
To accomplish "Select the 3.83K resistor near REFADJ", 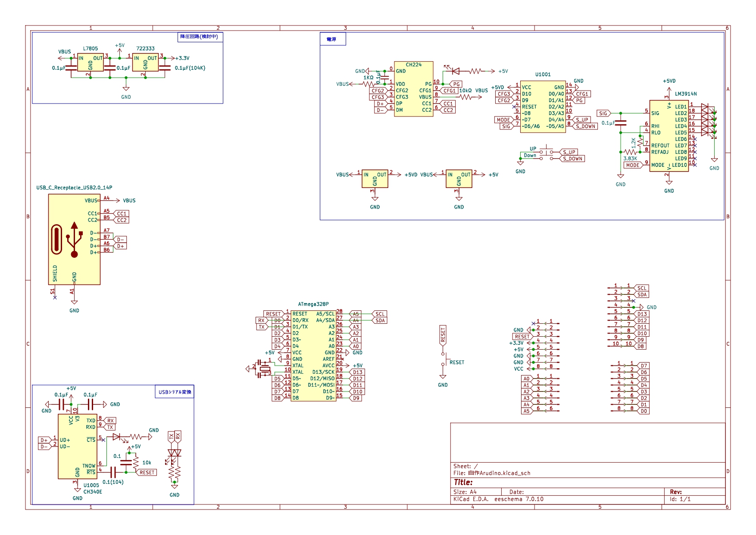I will (x=631, y=152).
